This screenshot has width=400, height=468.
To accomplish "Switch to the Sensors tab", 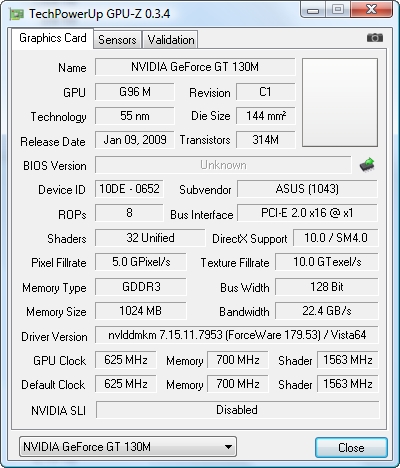I will [117, 40].
